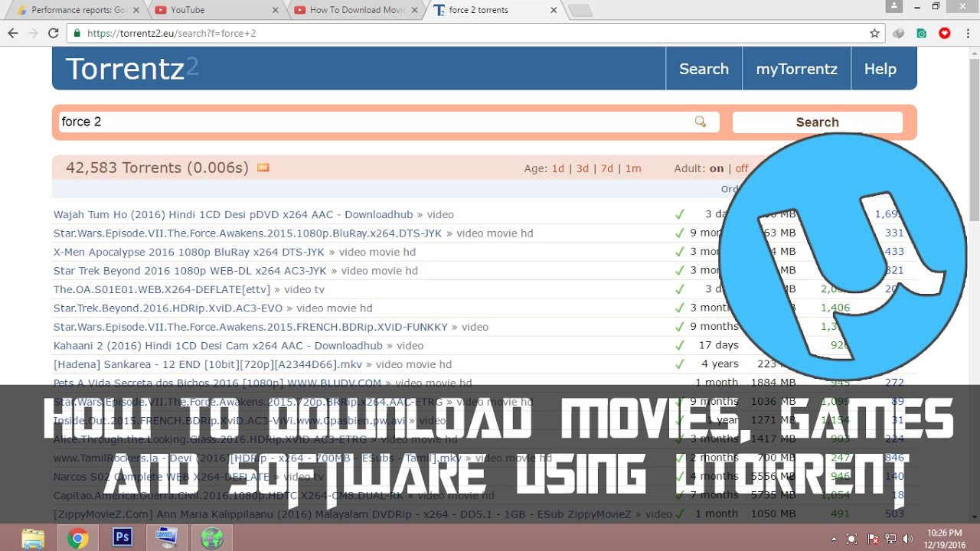Open the red heart extension icon
This screenshot has height=551, width=980.
(944, 34)
